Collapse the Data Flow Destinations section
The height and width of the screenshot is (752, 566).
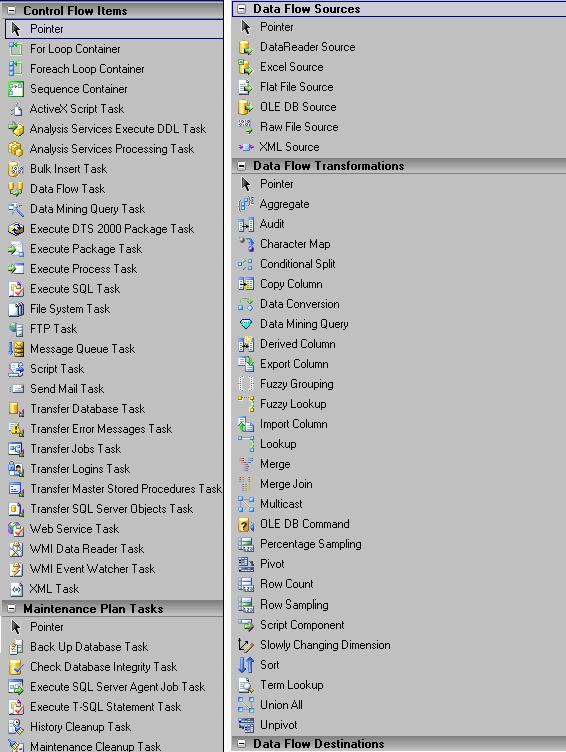(242, 744)
